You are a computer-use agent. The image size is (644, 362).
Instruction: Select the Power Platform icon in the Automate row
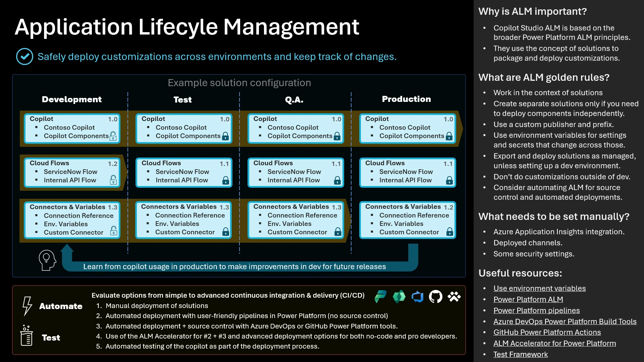(381, 297)
